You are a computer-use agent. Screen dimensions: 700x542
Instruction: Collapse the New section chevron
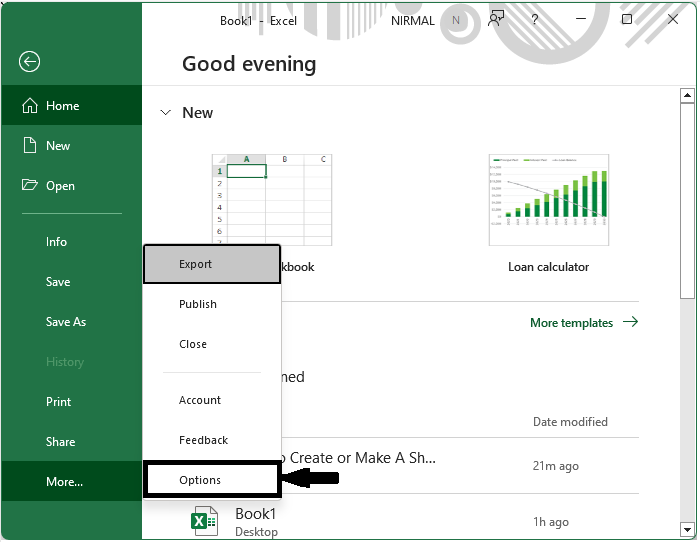[166, 113]
